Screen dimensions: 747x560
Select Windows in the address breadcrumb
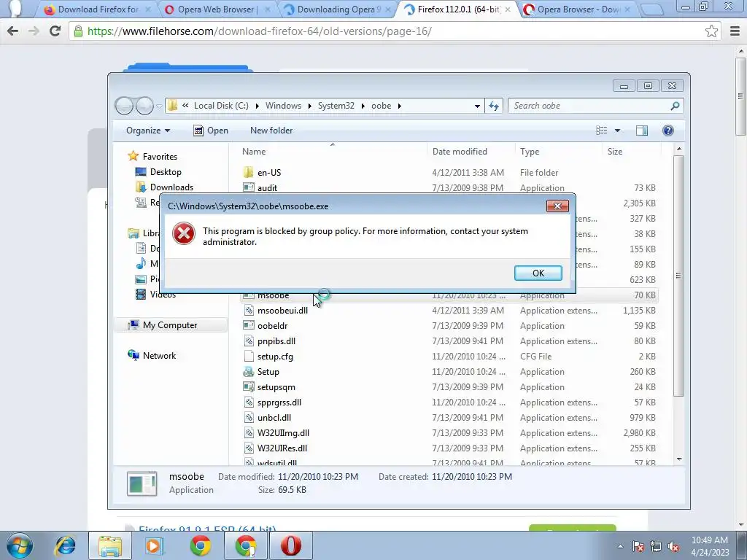pos(284,106)
